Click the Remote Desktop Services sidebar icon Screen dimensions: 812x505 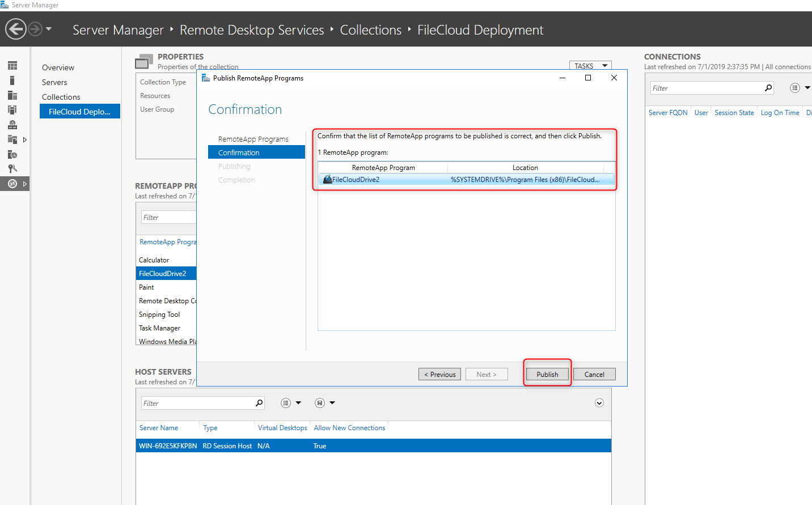point(12,184)
